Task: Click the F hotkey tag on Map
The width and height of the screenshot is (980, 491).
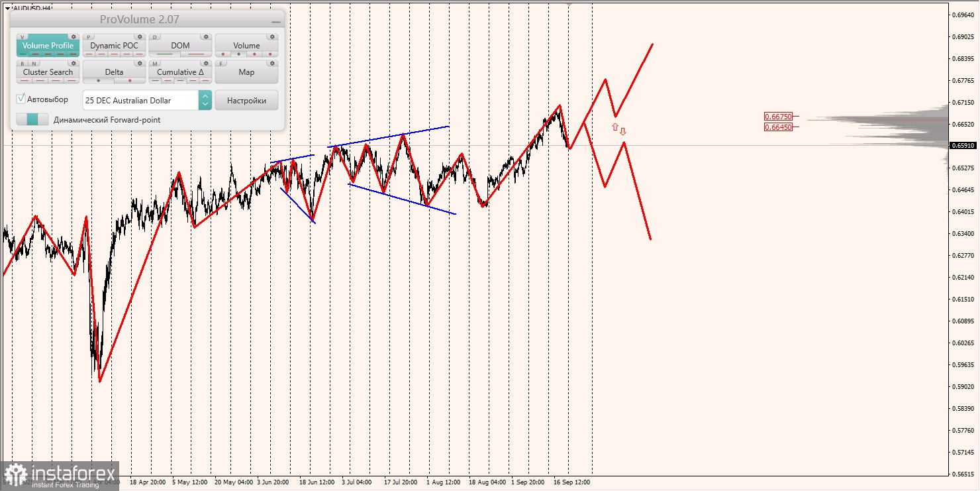Action: click(x=220, y=64)
